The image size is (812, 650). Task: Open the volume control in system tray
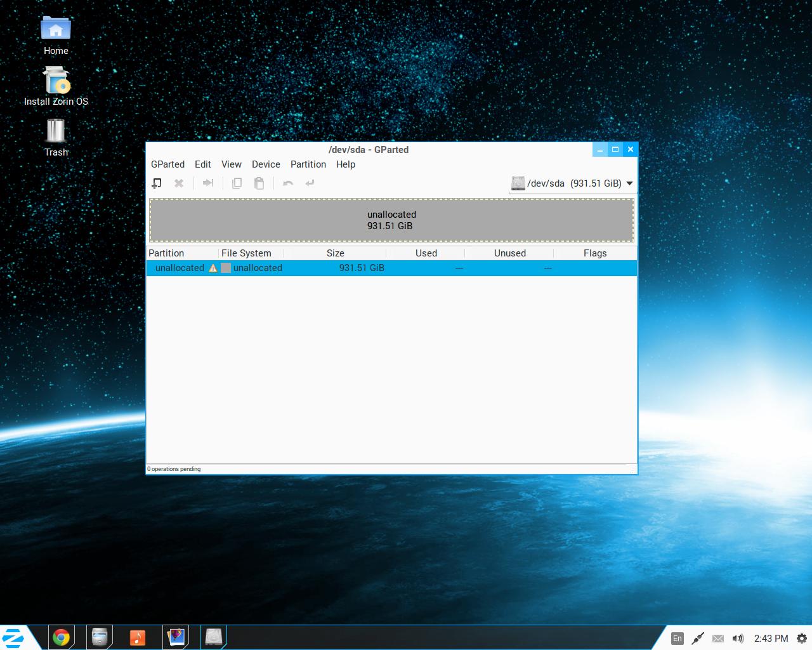pyautogui.click(x=738, y=639)
